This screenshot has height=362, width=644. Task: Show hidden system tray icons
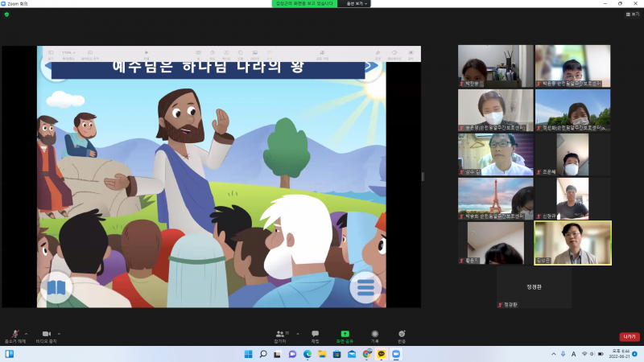[554, 354]
